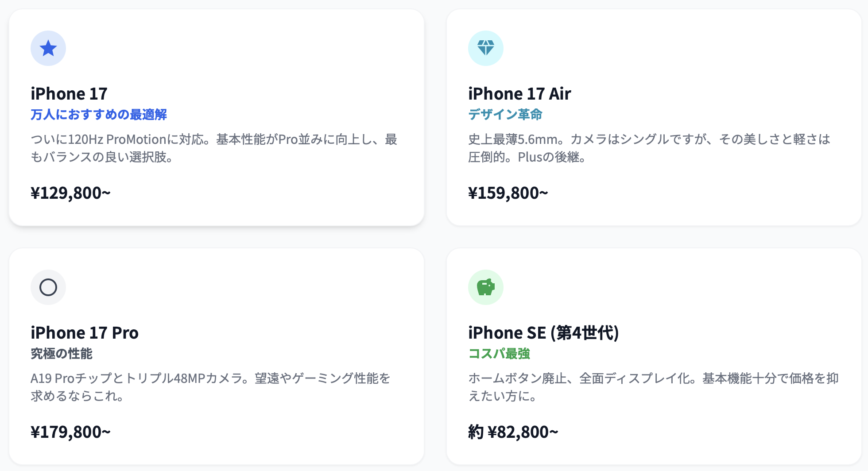Click the 120Hz ProMotion description text
Screen dimensions: 868x471
pyautogui.click(x=214, y=148)
